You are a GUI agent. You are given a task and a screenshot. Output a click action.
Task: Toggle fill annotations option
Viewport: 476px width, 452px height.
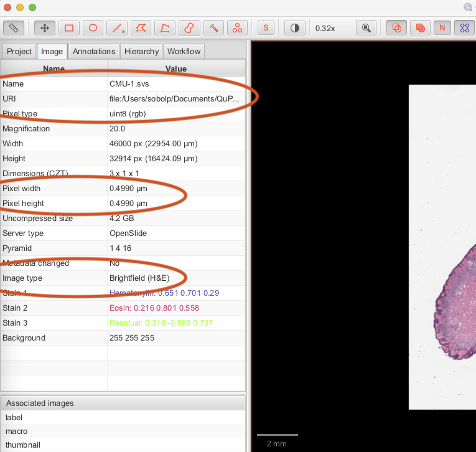click(421, 28)
